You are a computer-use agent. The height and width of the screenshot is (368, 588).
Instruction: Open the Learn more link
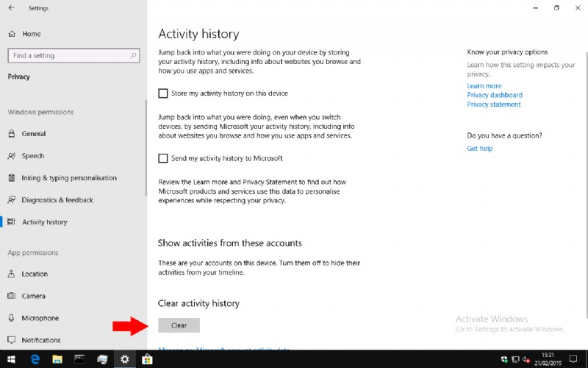pos(484,85)
